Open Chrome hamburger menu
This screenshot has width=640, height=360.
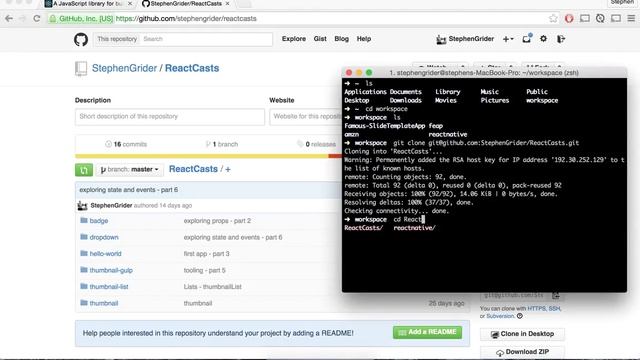[x=631, y=18]
